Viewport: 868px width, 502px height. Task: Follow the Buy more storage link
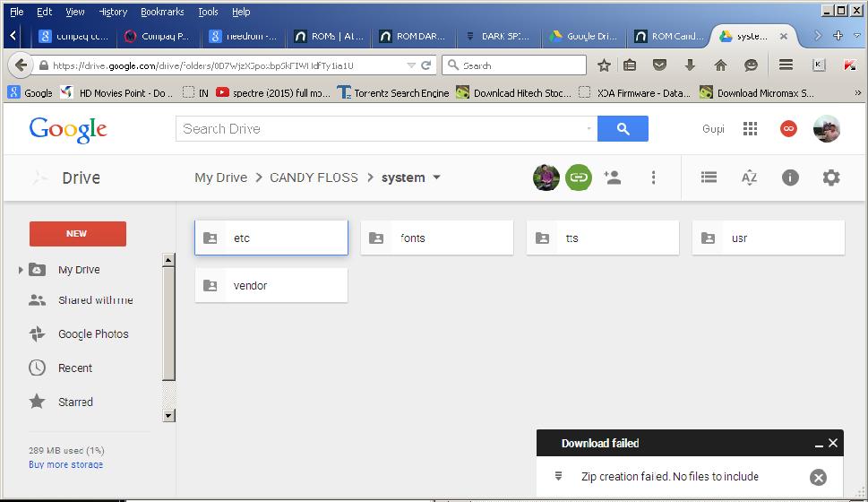coord(65,465)
